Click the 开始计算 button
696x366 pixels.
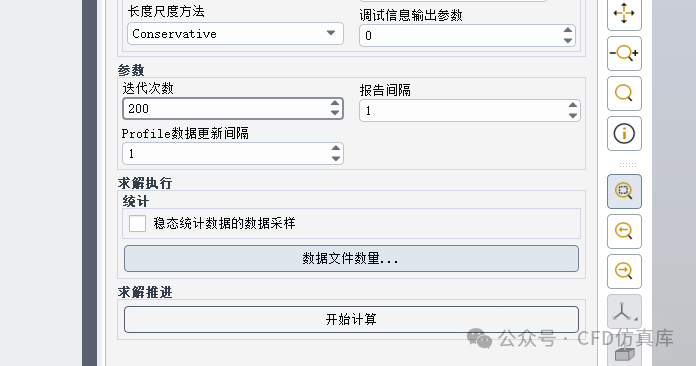click(x=351, y=319)
